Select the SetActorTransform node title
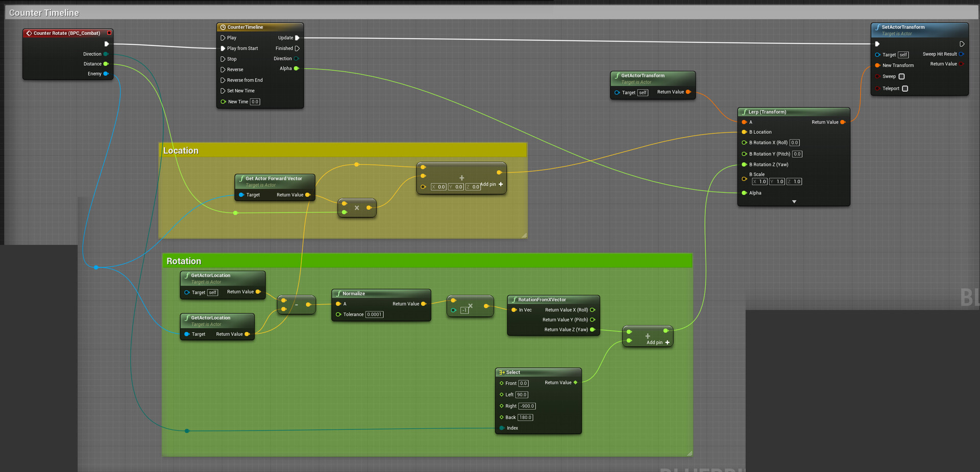Screen dimensions: 980x472 [x=903, y=27]
